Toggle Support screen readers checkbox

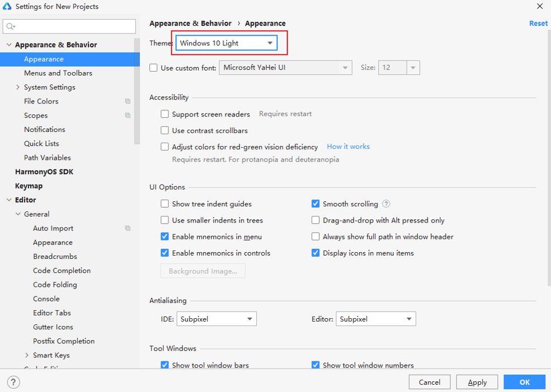pos(164,114)
